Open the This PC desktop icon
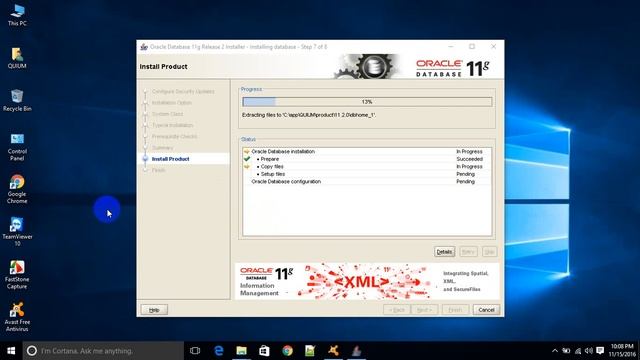640x360 pixels. coord(17,16)
